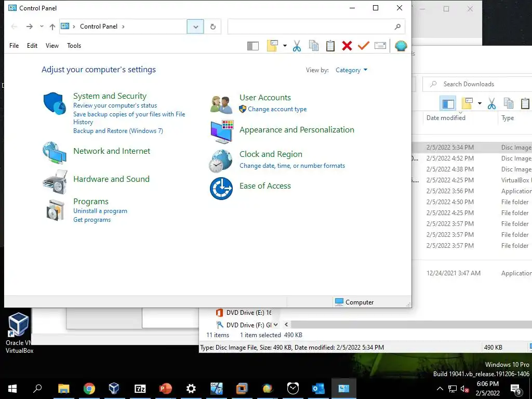The height and width of the screenshot is (399, 532).
Task: Click Review your computer's status link
Action: point(115,105)
